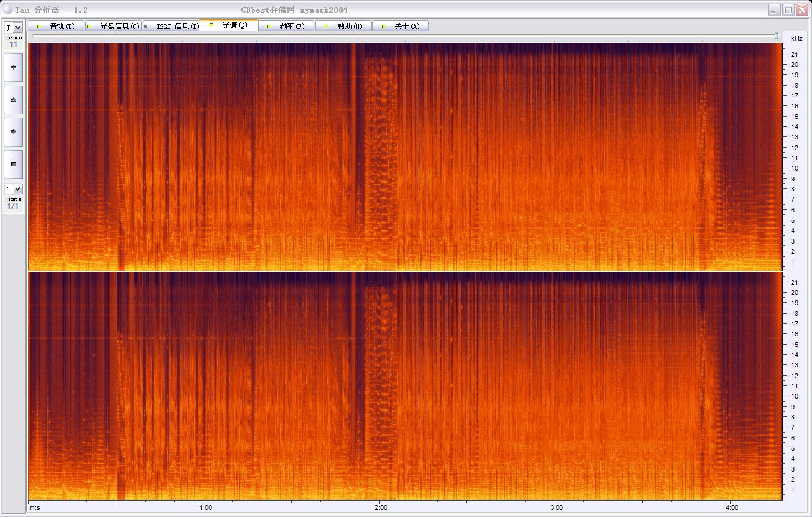Click the plus button in left panel

(x=13, y=68)
